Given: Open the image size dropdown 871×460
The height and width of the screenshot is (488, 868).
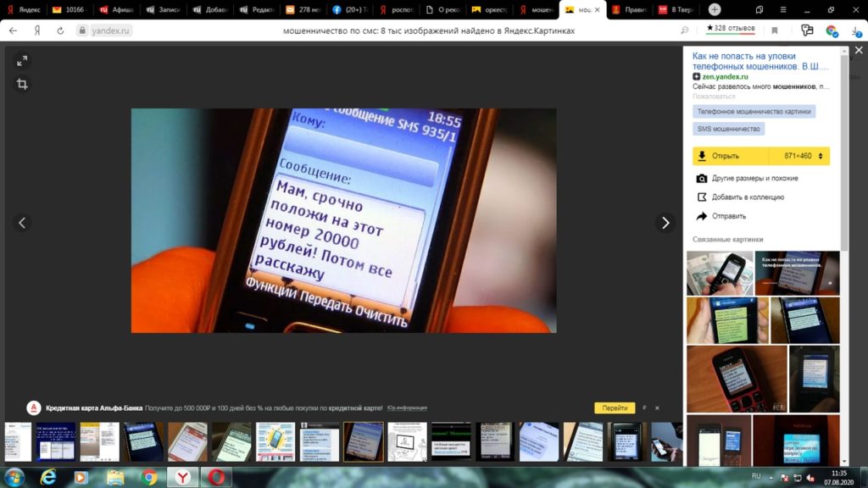Looking at the screenshot, I should [798, 156].
